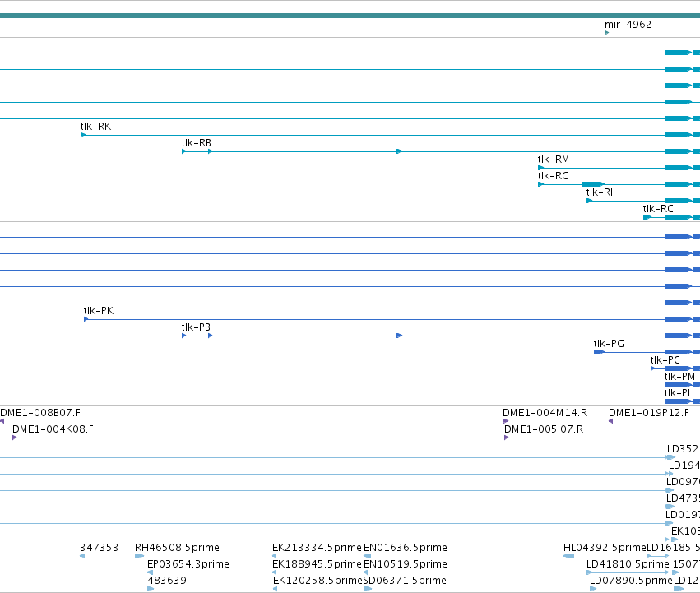Viewport: 700px width, 593px height.
Task: Select the EK188945.5prime EST label
Action: coord(317,564)
